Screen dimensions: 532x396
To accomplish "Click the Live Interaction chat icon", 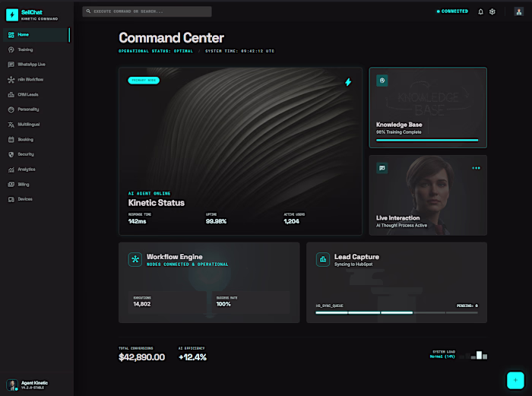I will click(382, 168).
